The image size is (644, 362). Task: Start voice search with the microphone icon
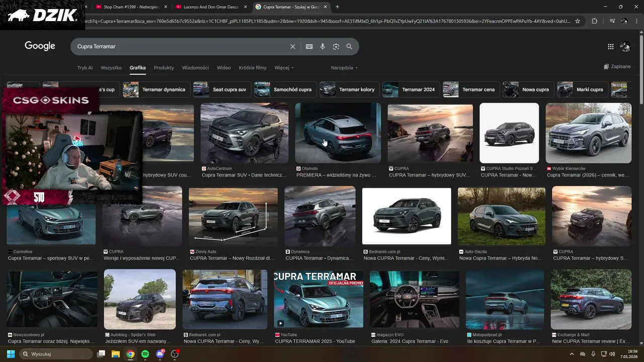coord(323,46)
